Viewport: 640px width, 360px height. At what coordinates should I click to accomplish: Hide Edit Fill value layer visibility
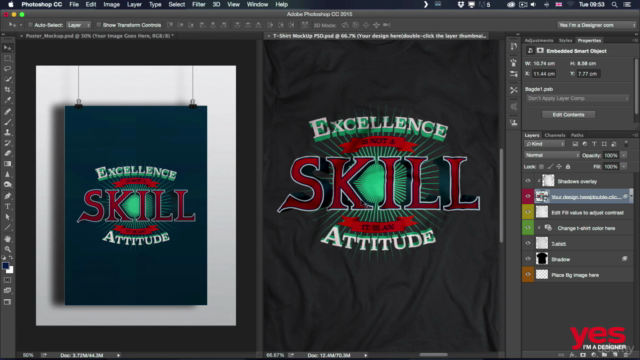coord(528,212)
